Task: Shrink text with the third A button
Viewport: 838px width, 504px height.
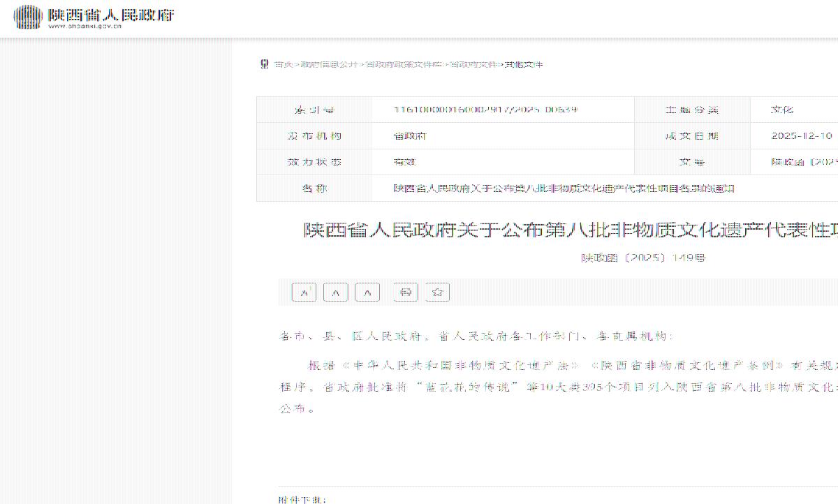Action: click(x=367, y=292)
